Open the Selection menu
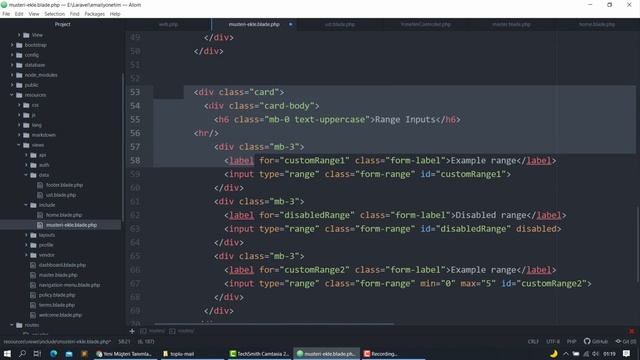 (55, 14)
